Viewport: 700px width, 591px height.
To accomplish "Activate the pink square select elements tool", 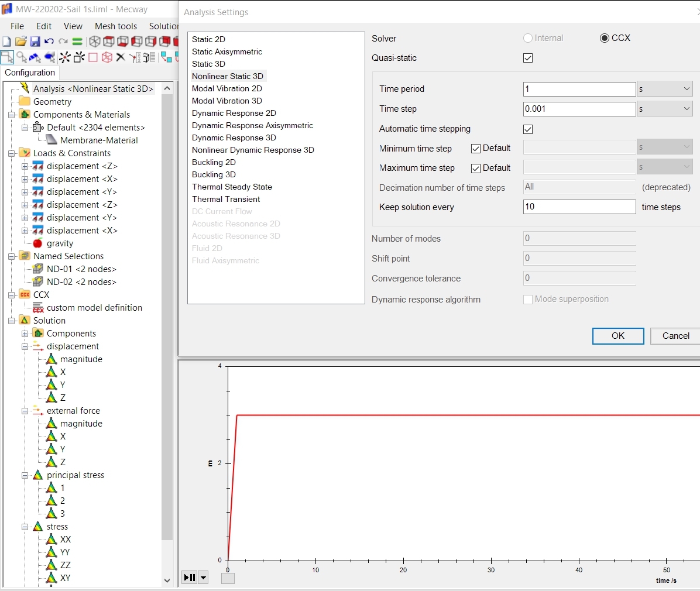I will pos(93,57).
